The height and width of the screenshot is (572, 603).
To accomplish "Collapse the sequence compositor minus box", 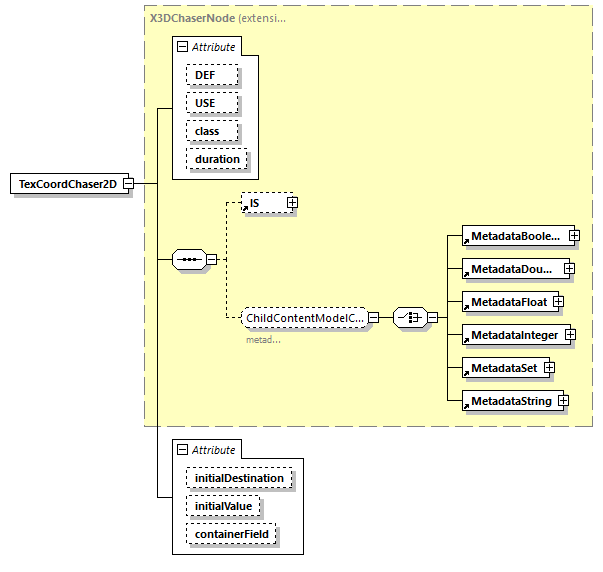I will [x=211, y=260].
